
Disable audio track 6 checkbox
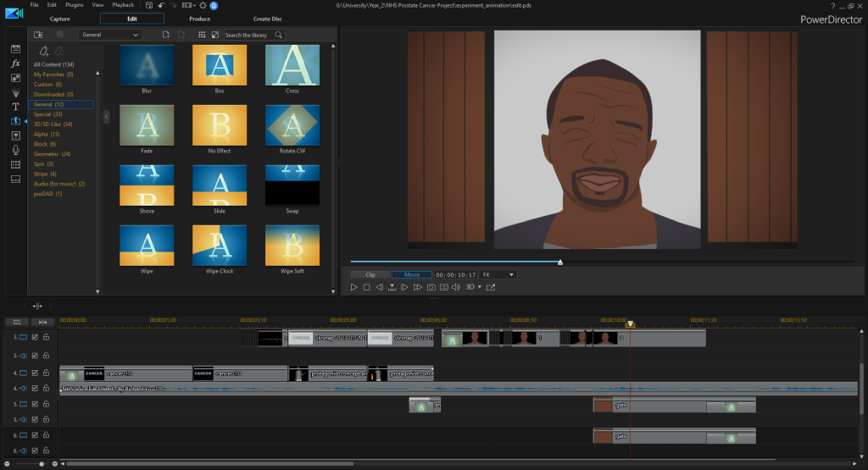coord(35,451)
